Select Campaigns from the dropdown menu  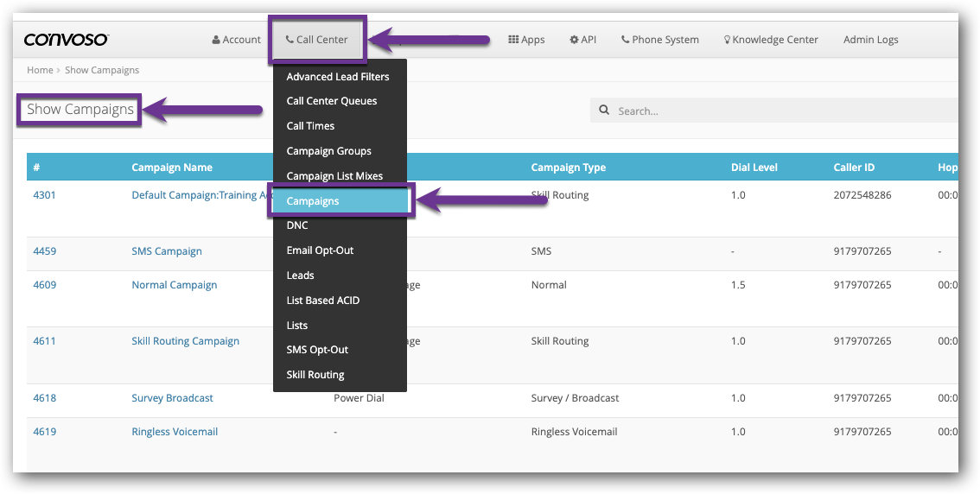coord(313,201)
